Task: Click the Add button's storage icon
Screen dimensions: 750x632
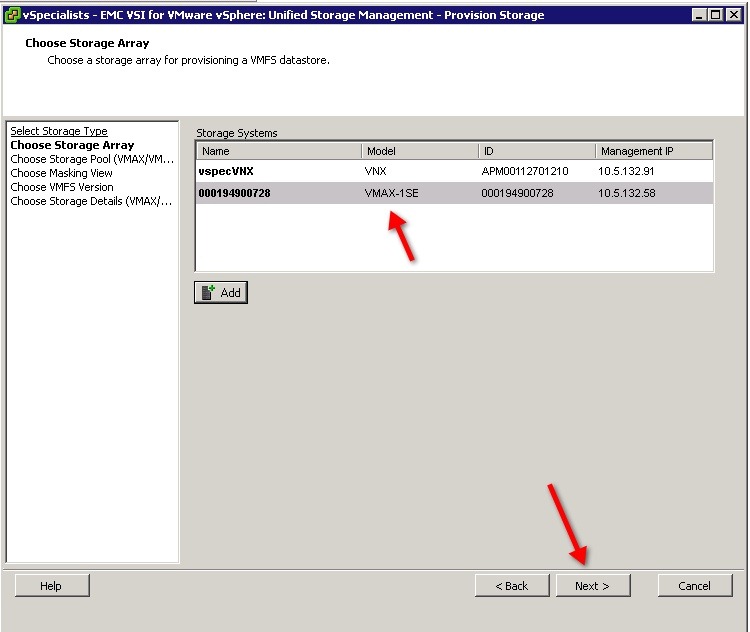Action: coord(207,293)
